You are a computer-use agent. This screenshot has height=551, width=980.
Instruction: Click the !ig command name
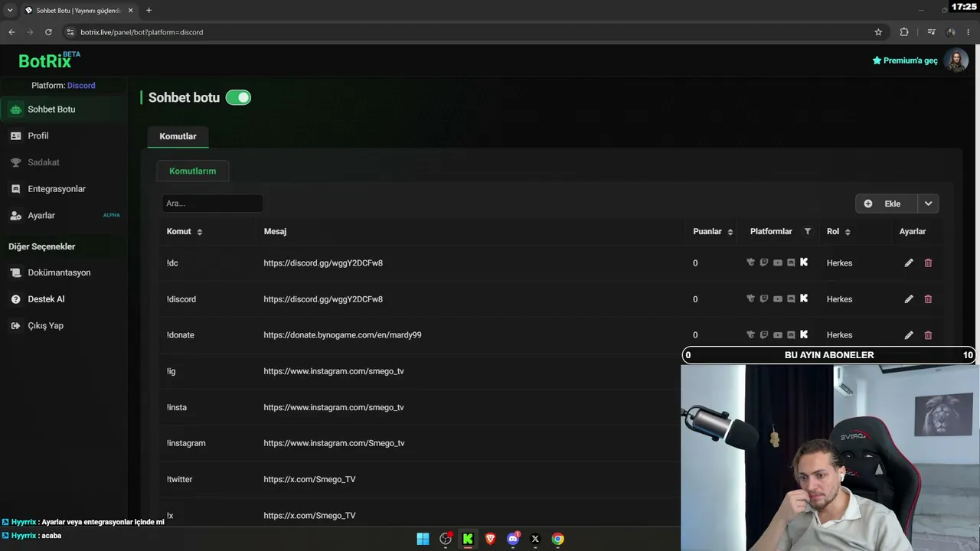pos(171,371)
